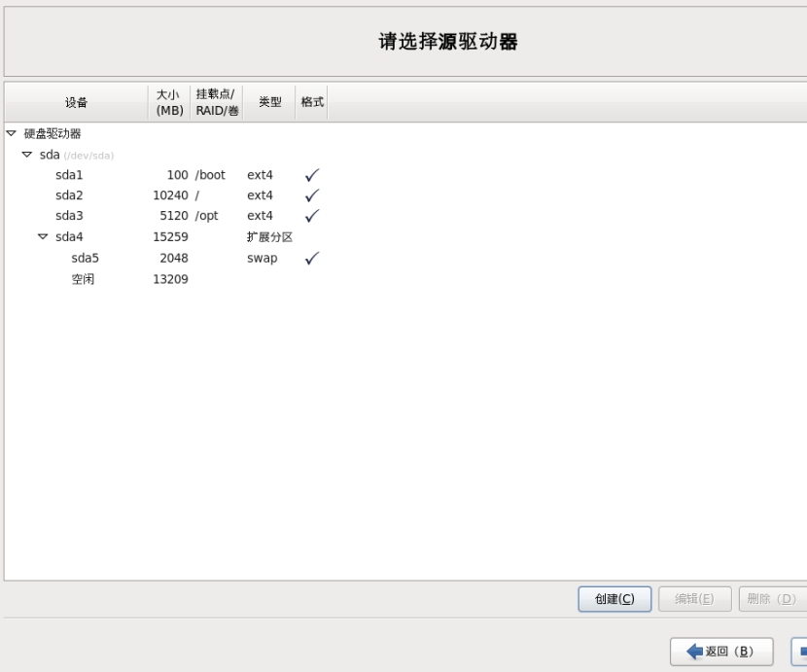The image size is (807, 672).
Task: Collapse the sda disk expander
Action: pyautogui.click(x=27, y=156)
